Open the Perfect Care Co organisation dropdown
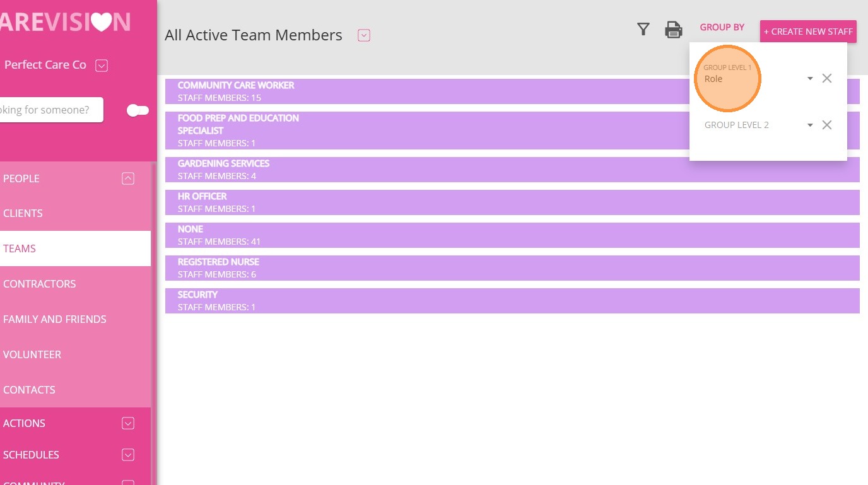Viewport: 868px width, 485px height. [102, 66]
